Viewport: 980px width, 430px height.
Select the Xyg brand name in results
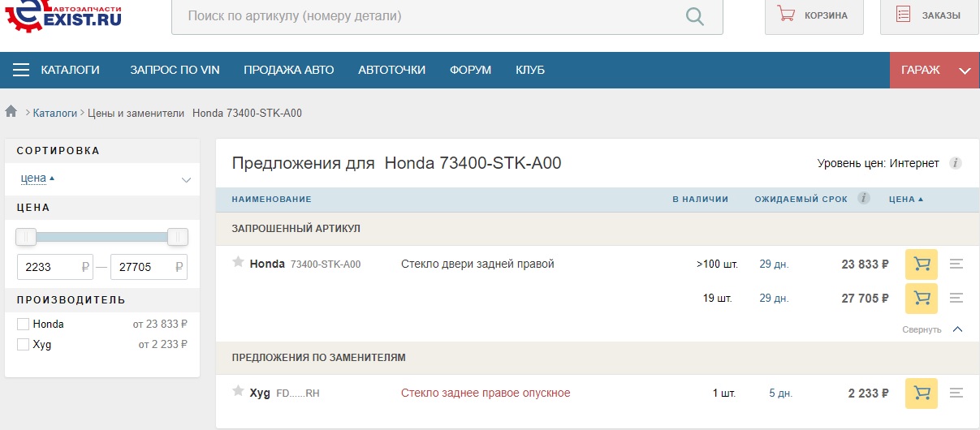pyautogui.click(x=260, y=393)
